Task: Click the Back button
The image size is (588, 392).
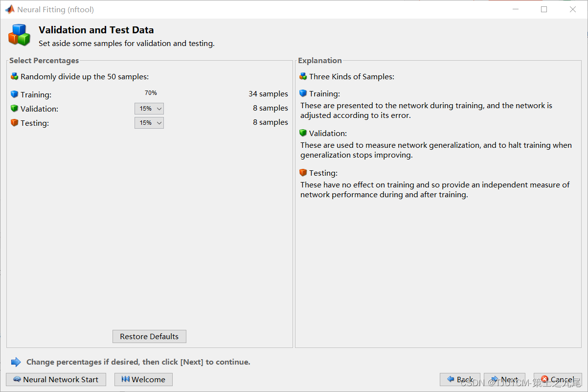Action: 460,380
